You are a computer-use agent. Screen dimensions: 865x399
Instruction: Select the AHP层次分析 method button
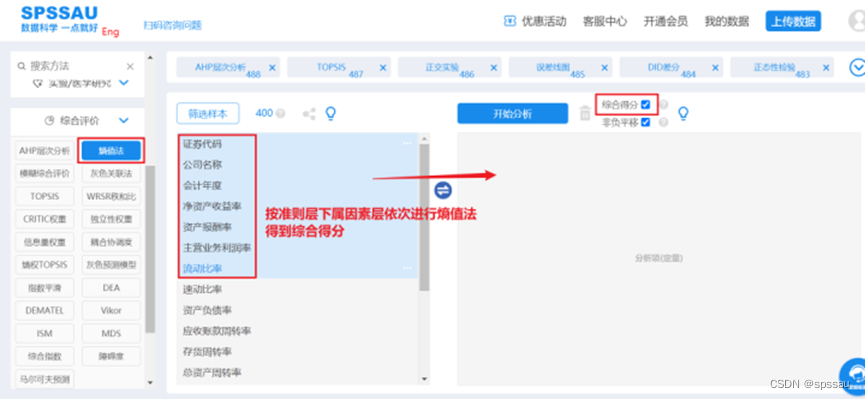click(x=45, y=151)
